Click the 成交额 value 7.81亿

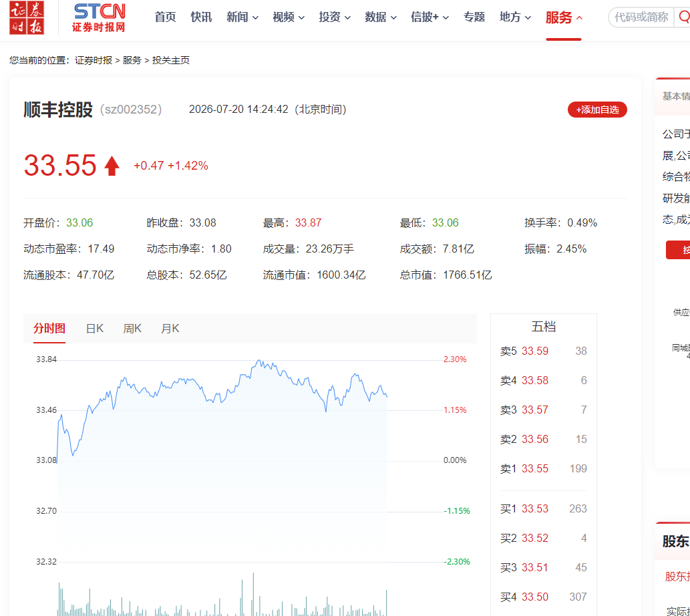[x=458, y=249]
